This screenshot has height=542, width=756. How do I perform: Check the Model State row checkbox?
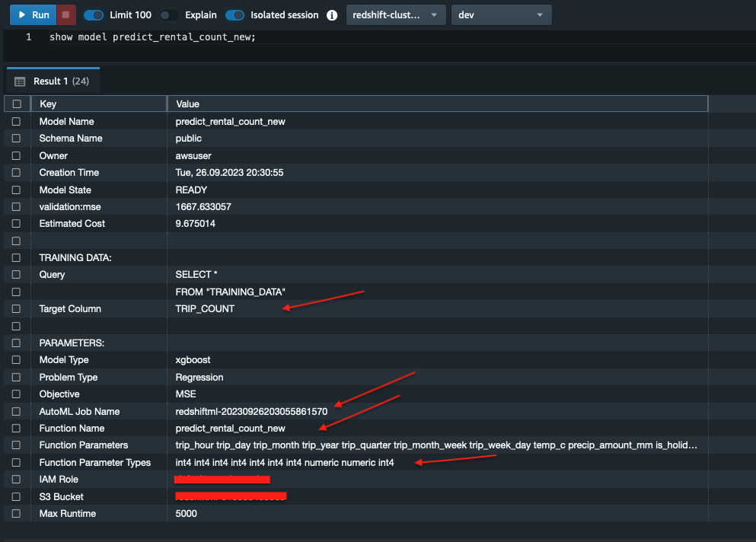click(16, 190)
